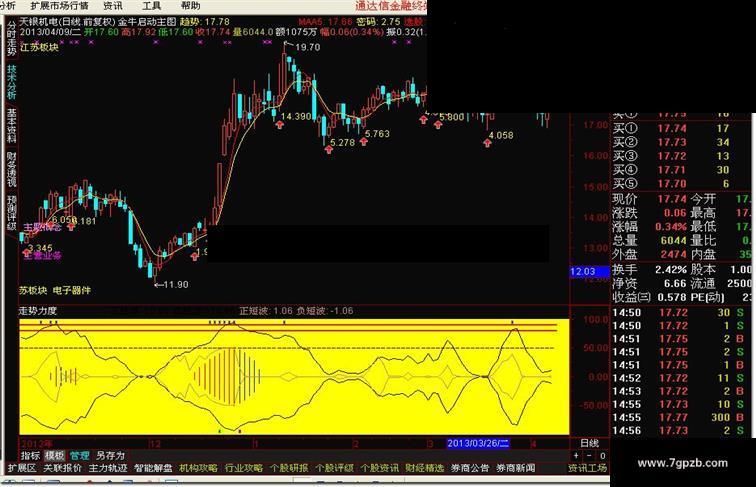
Task: Click the 主营业务 chart label
Action: [42, 256]
